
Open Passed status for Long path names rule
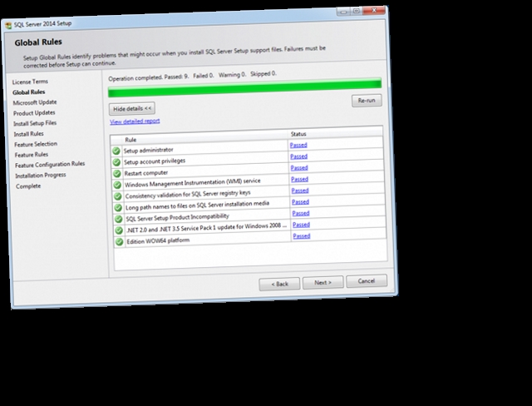[300, 202]
